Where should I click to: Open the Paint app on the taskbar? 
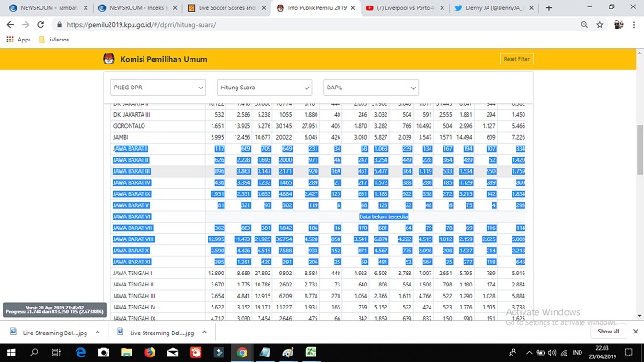pos(288,353)
